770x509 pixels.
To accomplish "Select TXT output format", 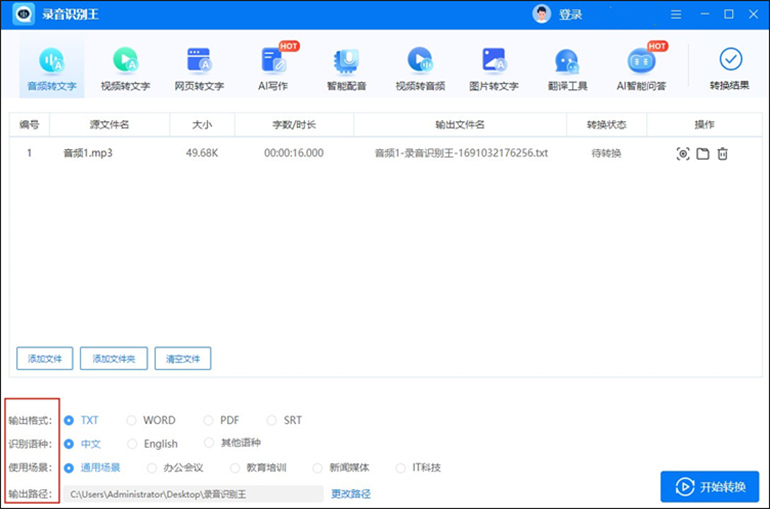I will coord(82,420).
